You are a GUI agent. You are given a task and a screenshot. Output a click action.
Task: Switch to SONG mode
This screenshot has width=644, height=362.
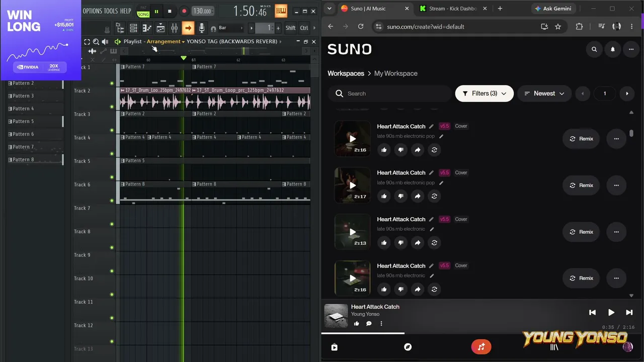point(143,14)
